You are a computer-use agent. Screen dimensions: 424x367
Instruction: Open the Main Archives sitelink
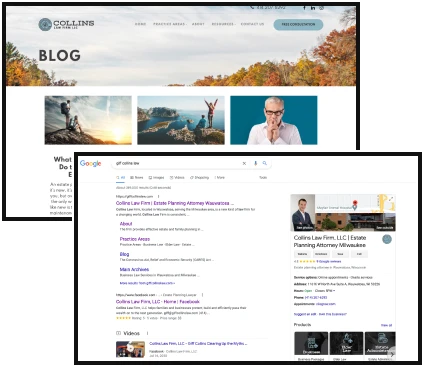click(134, 269)
